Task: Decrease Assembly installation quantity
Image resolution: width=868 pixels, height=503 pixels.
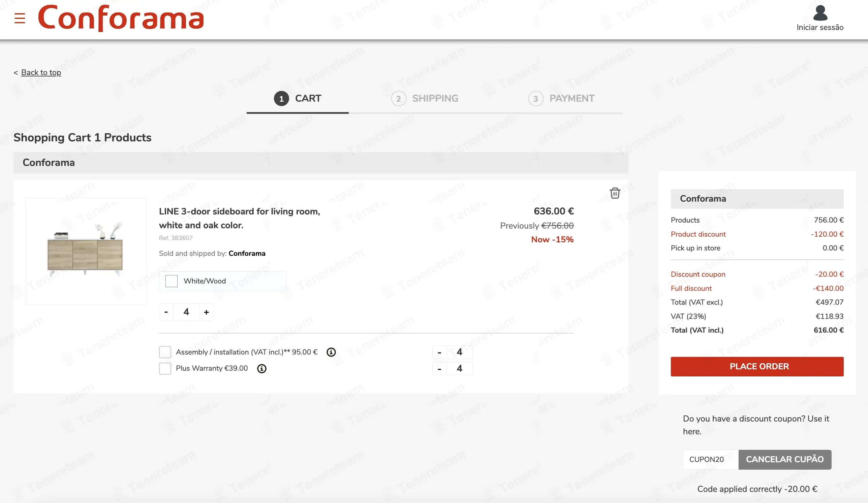Action: 439,352
